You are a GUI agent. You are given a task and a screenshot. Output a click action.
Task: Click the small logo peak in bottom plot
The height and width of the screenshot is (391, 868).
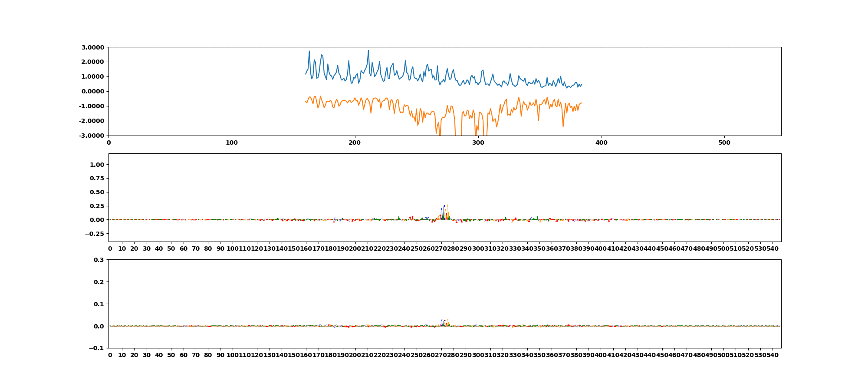447,320
